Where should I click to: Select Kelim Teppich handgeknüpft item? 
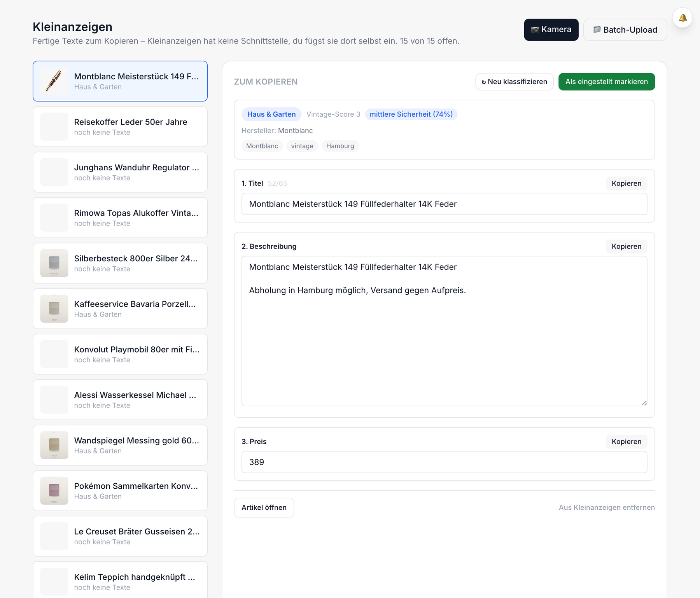point(120,580)
